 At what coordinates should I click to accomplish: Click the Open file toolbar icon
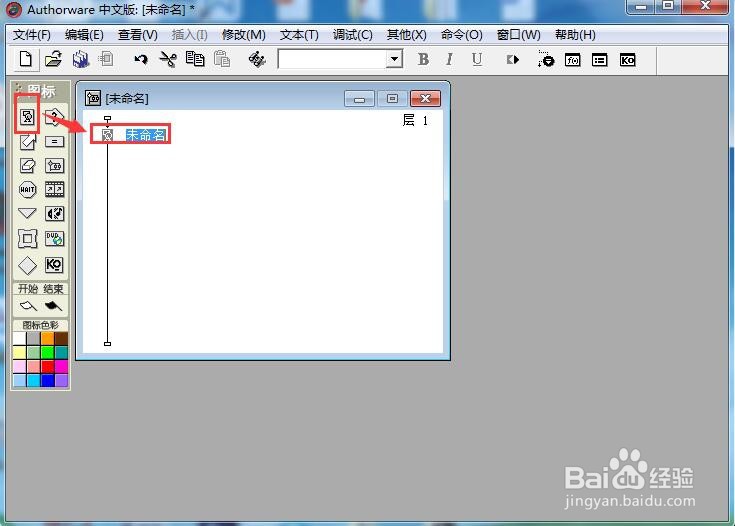53,60
